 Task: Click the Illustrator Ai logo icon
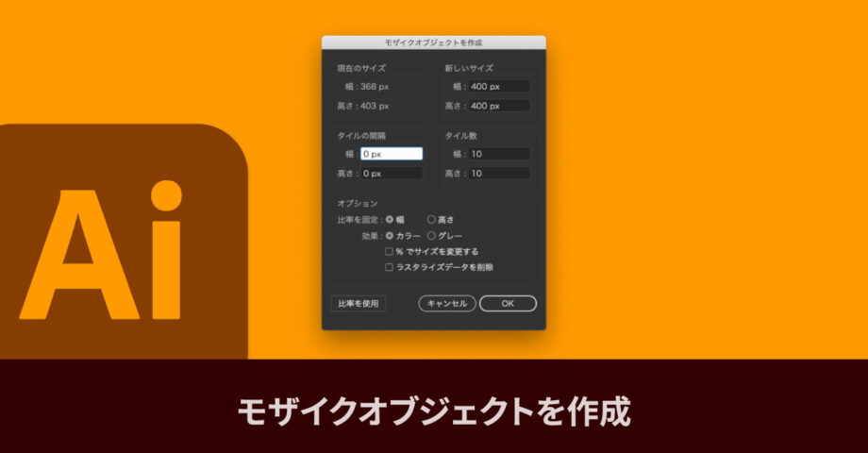[124, 242]
